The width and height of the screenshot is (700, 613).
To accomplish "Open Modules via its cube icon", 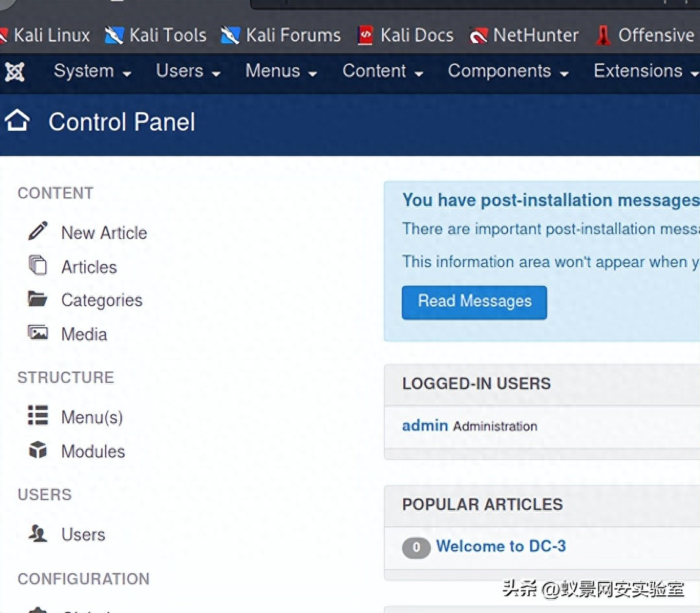I will tap(38, 450).
